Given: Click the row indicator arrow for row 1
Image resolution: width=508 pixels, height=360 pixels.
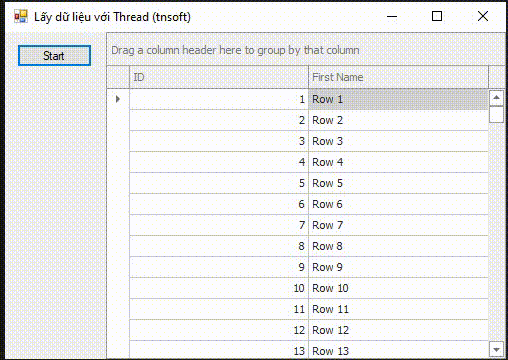Looking at the screenshot, I should (118, 99).
